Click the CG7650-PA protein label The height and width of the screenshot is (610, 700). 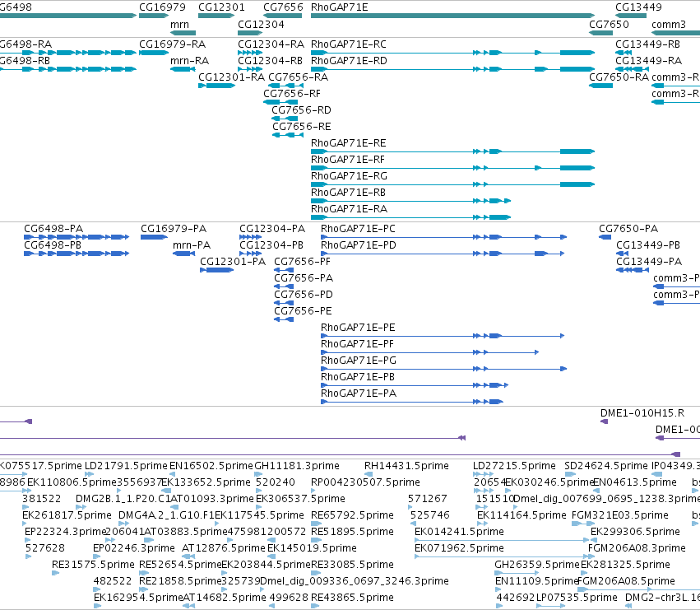coord(628,229)
